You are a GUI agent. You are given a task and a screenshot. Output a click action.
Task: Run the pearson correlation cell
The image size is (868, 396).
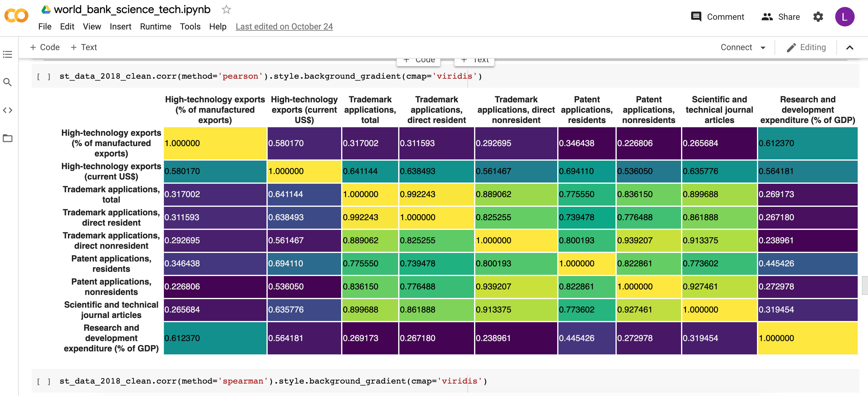point(43,77)
